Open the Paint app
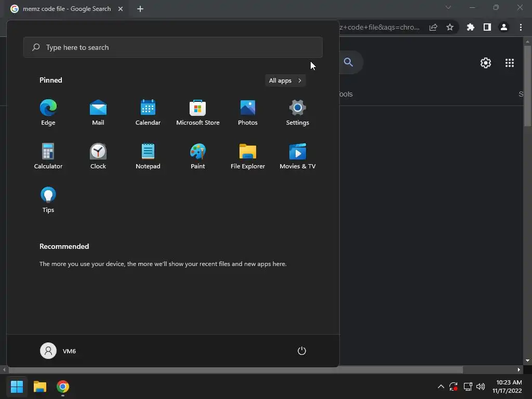The width and height of the screenshot is (532, 399). click(x=198, y=156)
